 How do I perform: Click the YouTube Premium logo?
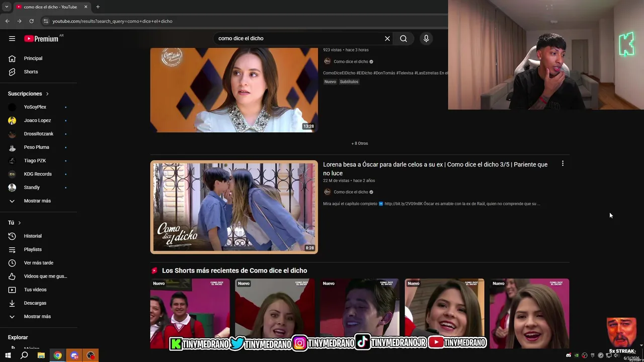pyautogui.click(x=41, y=39)
